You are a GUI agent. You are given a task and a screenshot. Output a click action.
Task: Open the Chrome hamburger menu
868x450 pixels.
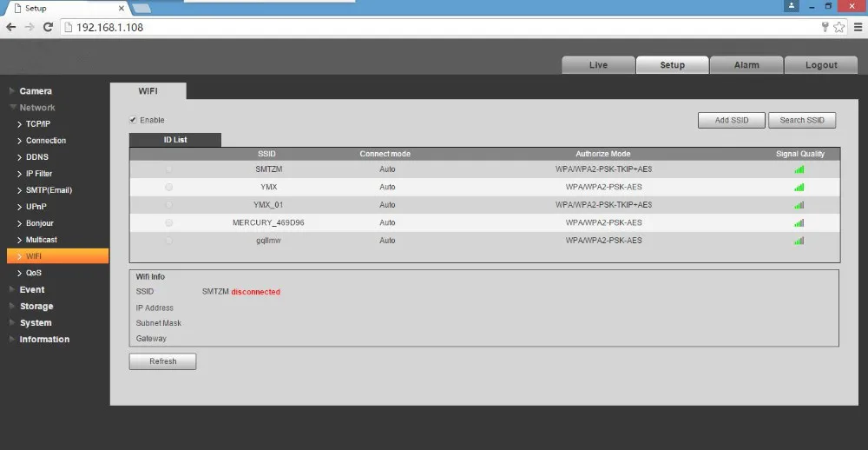click(858, 27)
